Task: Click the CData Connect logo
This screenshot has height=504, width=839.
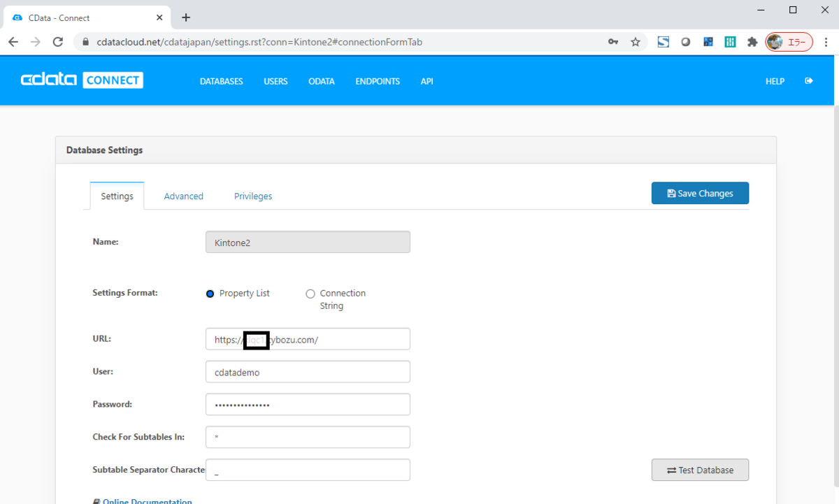Action: click(82, 80)
